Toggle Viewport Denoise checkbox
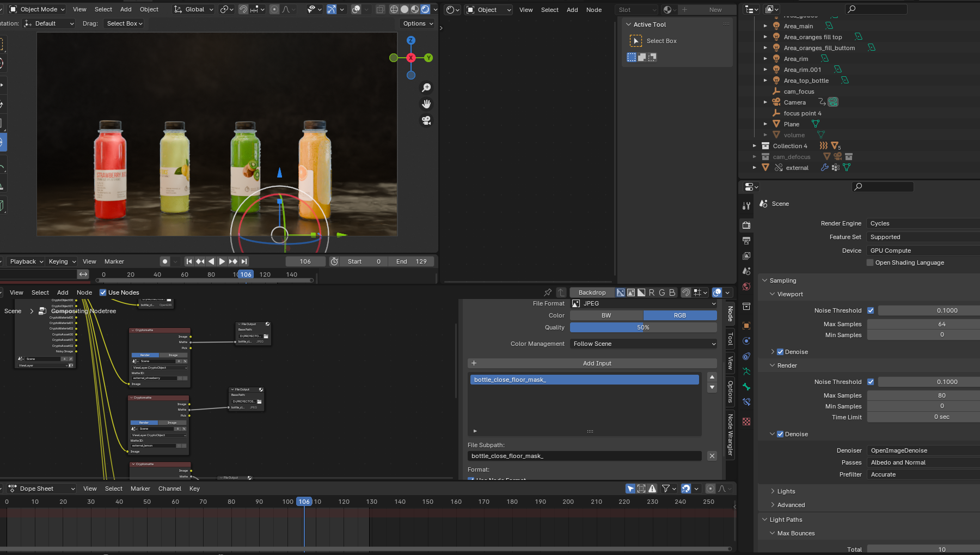Viewport: 980px width, 555px height. tap(780, 352)
